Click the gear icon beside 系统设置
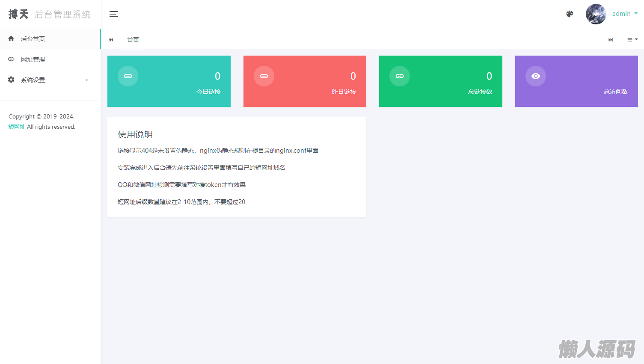 pos(11,80)
